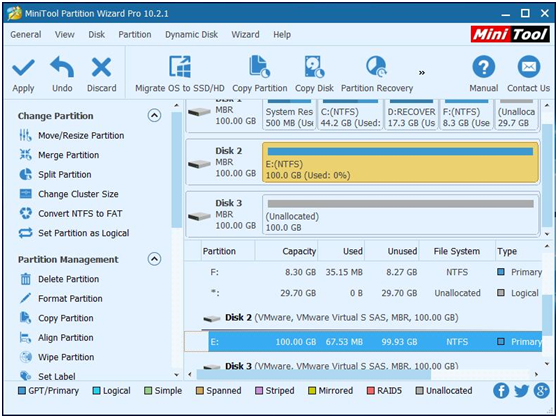Screen dimensions: 558x418
Task: Click Delete Partition in sidebar
Action: tap(59, 279)
